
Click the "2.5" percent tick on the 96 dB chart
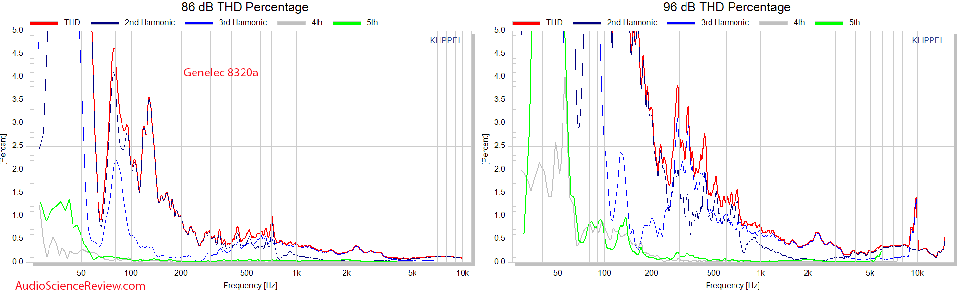pyautogui.click(x=500, y=146)
